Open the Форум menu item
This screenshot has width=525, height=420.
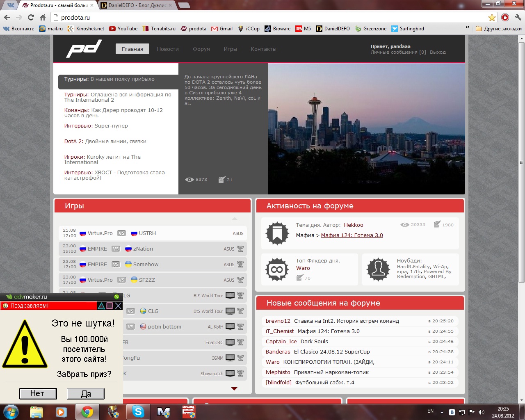(201, 49)
